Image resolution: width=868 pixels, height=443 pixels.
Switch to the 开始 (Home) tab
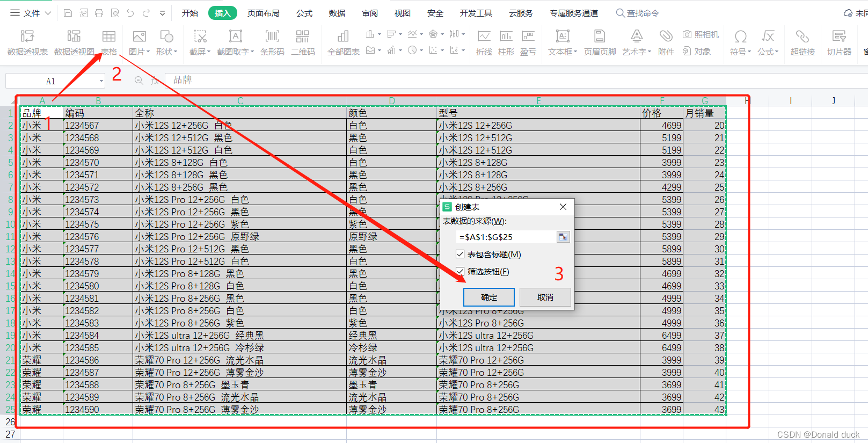(190, 13)
